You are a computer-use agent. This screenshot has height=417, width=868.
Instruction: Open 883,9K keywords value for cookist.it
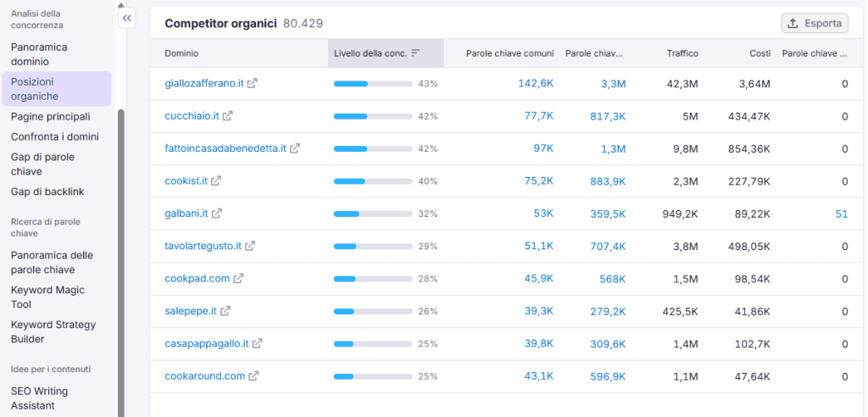click(x=608, y=181)
